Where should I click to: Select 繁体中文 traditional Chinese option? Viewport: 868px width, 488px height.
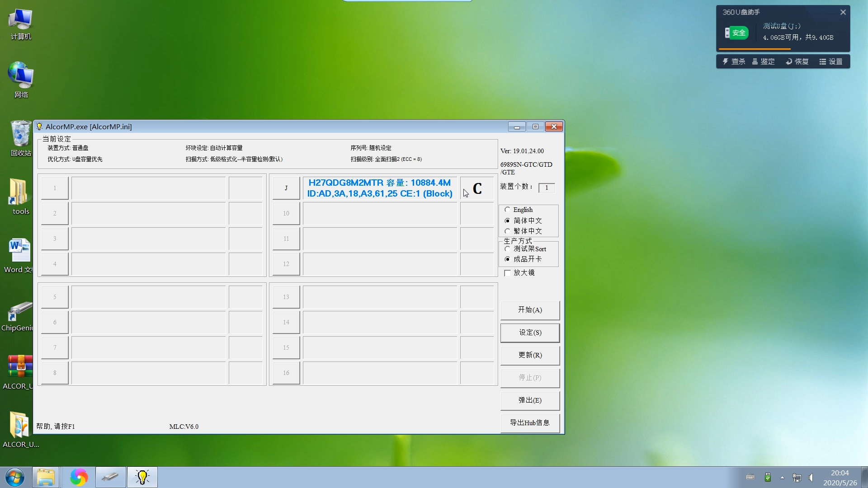(x=507, y=230)
